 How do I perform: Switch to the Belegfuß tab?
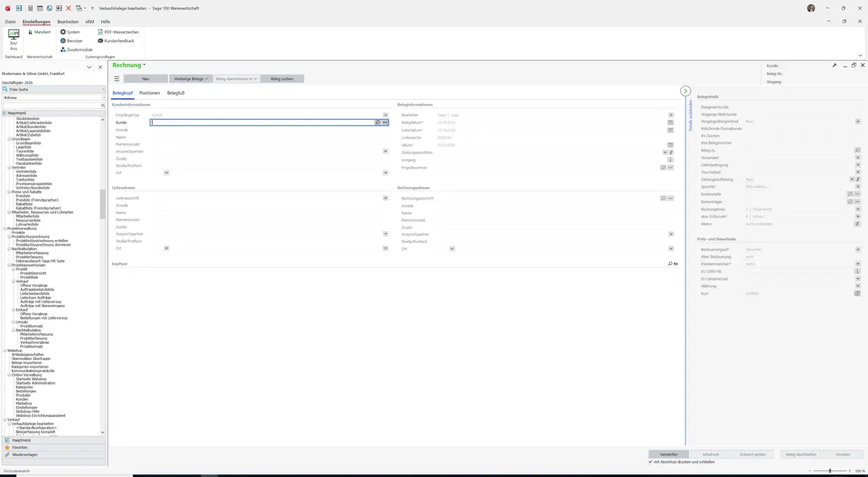coord(176,93)
